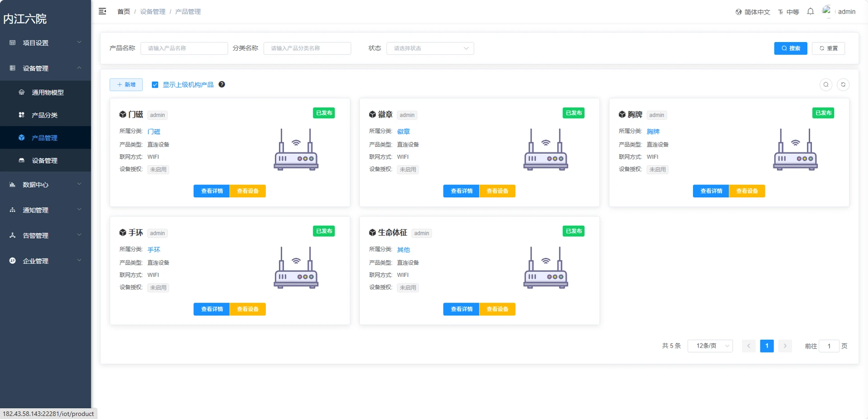Click the 内江六院 logo title
The image size is (868, 419).
25,19
